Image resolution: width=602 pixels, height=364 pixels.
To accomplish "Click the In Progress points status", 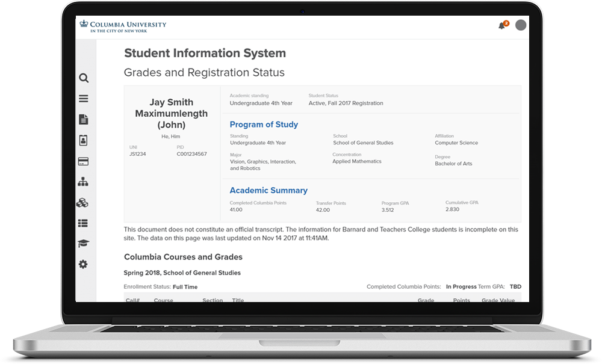I will point(461,286).
